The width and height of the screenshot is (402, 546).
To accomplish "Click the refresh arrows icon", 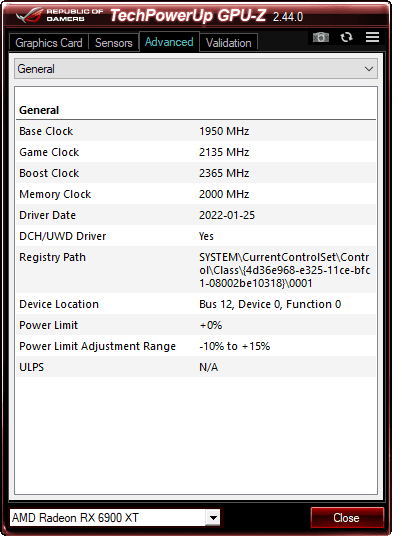I will coord(346,37).
